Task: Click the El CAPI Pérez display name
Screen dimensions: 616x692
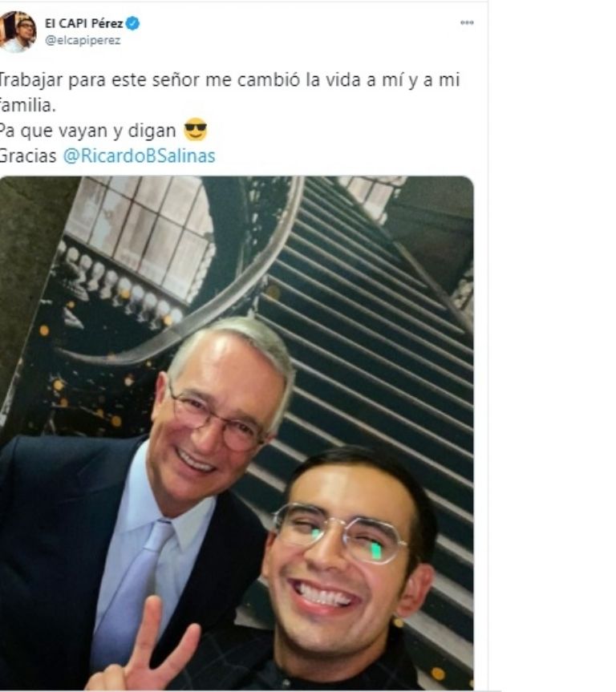Action: click(84, 23)
